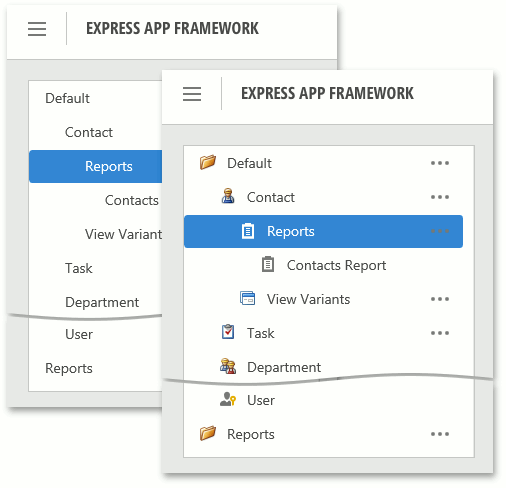Viewport: 506px width, 488px height.
Task: Expand the Task item ellipsis
Action: [x=440, y=333]
